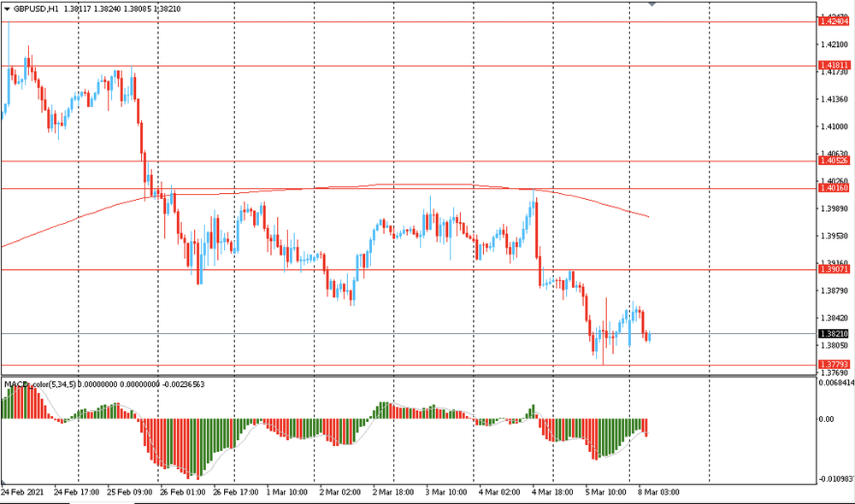Image resolution: width=855 pixels, height=504 pixels.
Task: Click the 1.40526 resistance level label
Action: pyautogui.click(x=834, y=161)
